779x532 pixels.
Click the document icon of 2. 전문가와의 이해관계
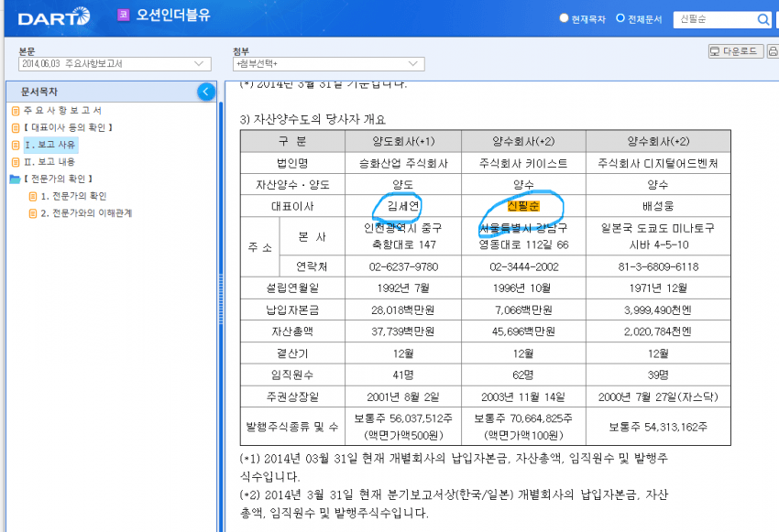[x=33, y=213]
